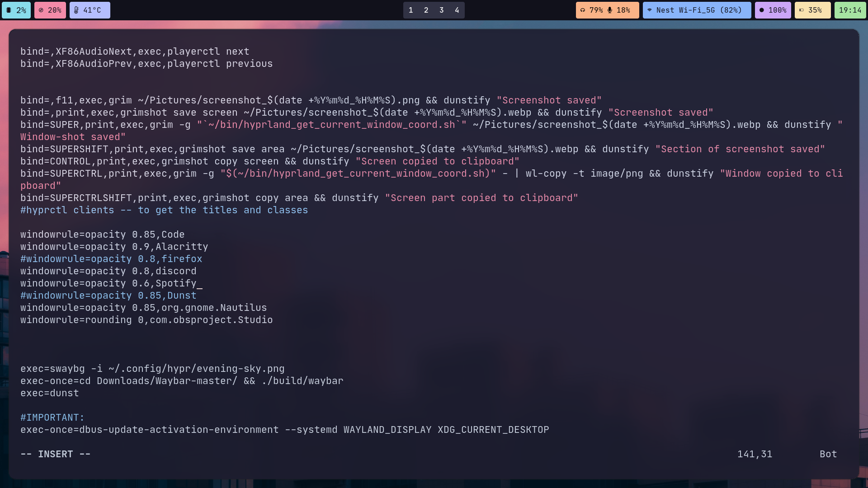The image size is (868, 488).
Task: Switch to workspace 2
Action: [x=425, y=9]
